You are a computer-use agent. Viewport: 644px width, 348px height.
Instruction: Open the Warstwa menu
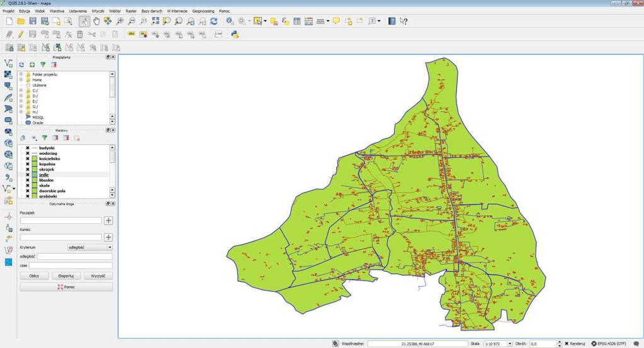pos(57,11)
